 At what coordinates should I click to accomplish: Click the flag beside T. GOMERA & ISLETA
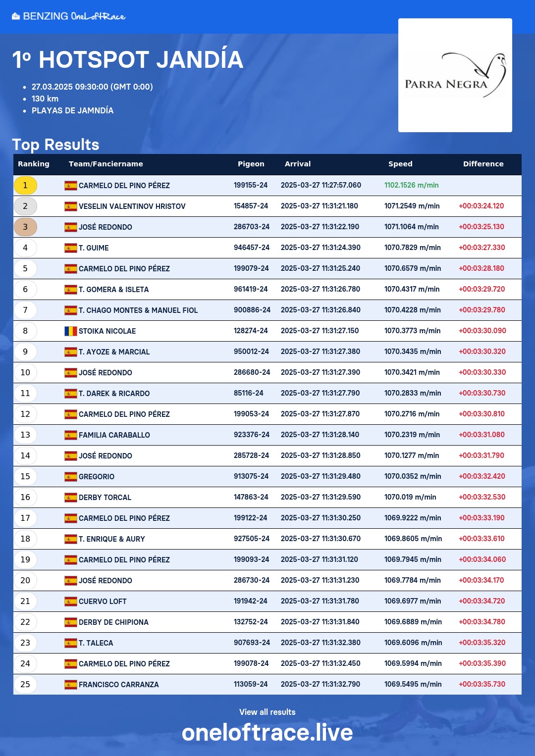pos(71,290)
